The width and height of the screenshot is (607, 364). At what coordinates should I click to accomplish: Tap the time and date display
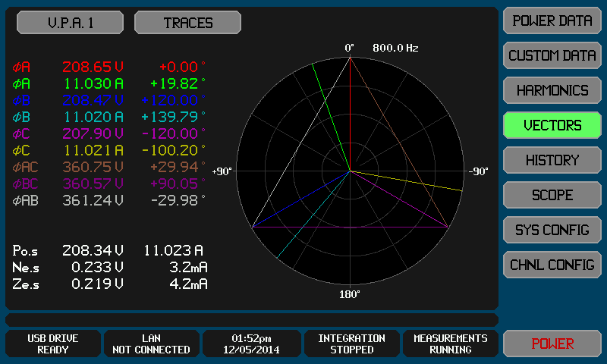[x=252, y=344]
